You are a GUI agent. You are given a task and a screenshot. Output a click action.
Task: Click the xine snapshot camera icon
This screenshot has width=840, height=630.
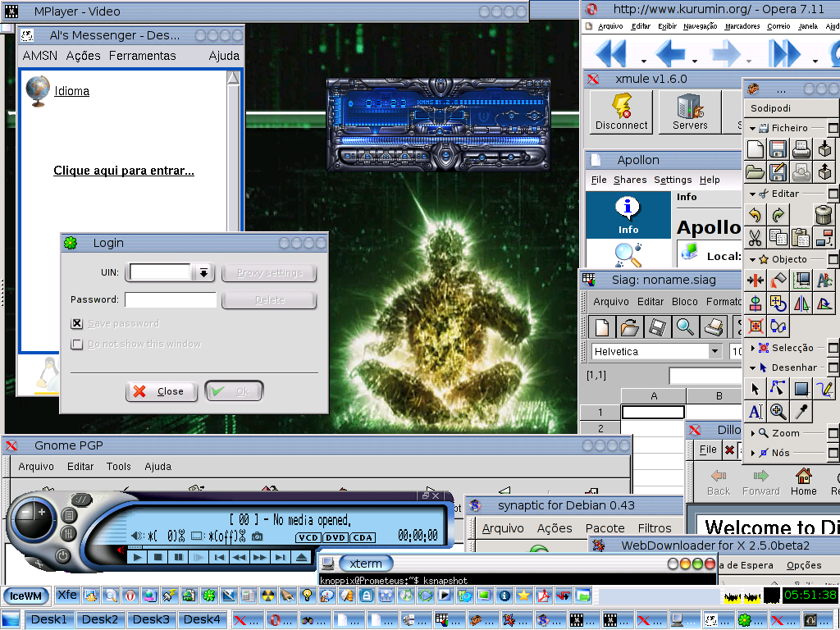257,536
